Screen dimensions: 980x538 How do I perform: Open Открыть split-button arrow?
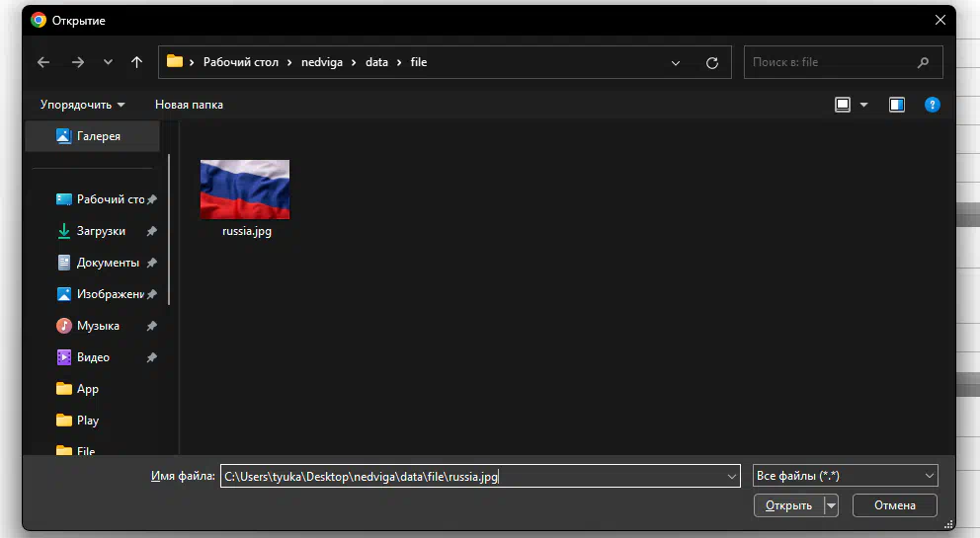[x=831, y=505]
